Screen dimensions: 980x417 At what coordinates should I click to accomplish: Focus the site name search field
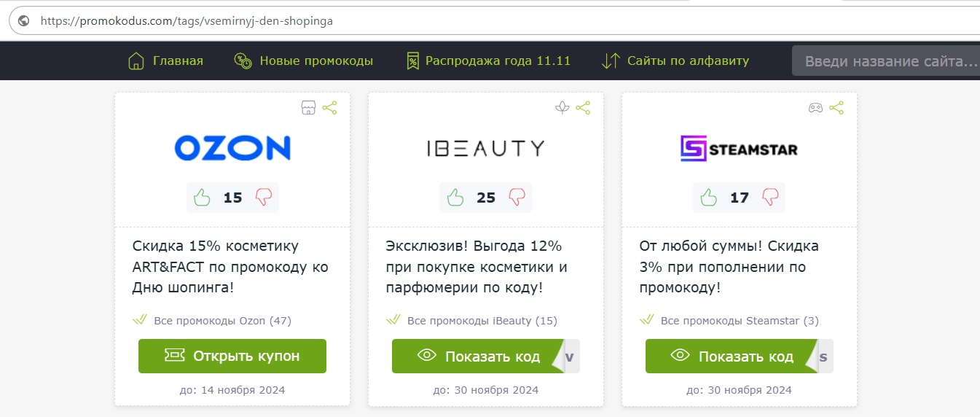(x=885, y=61)
